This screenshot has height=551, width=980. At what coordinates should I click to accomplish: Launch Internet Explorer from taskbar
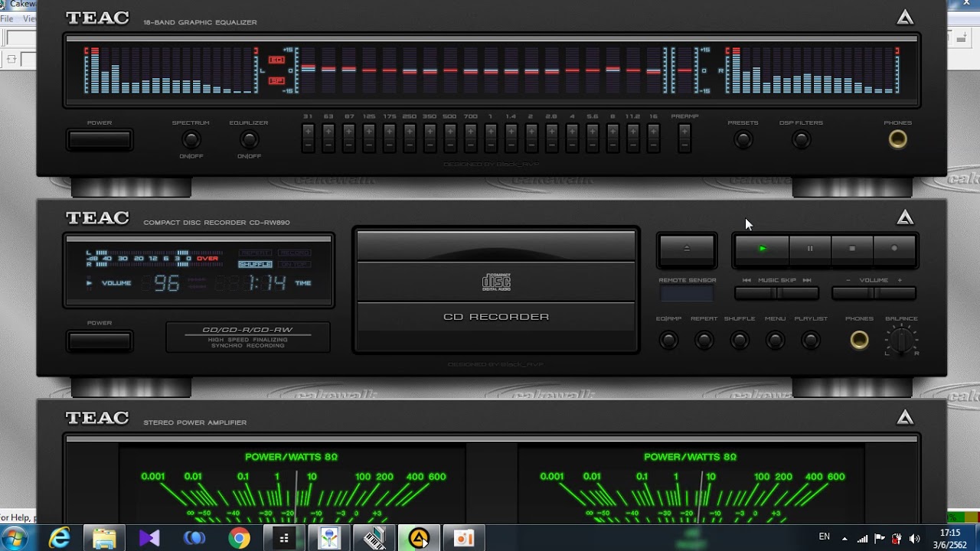coord(60,538)
